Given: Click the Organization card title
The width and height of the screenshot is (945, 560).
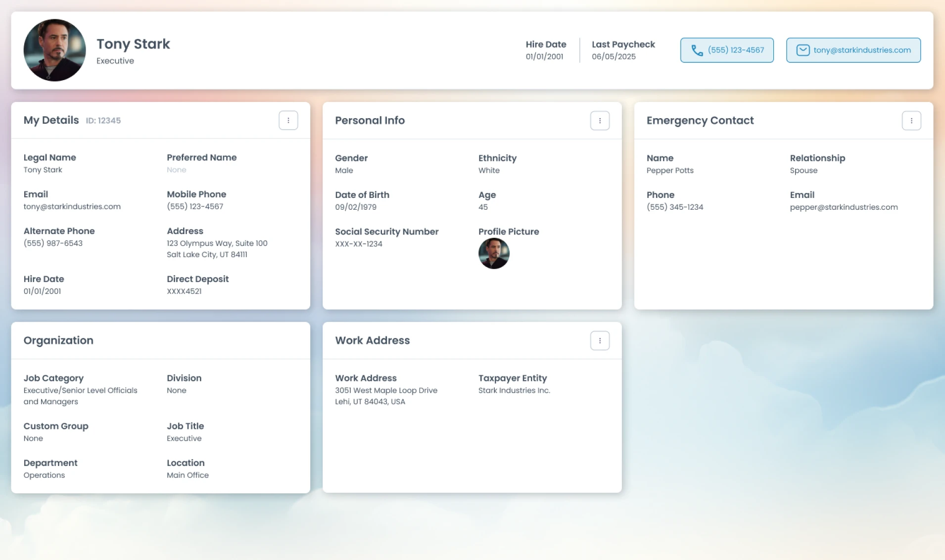Looking at the screenshot, I should pyautogui.click(x=58, y=340).
